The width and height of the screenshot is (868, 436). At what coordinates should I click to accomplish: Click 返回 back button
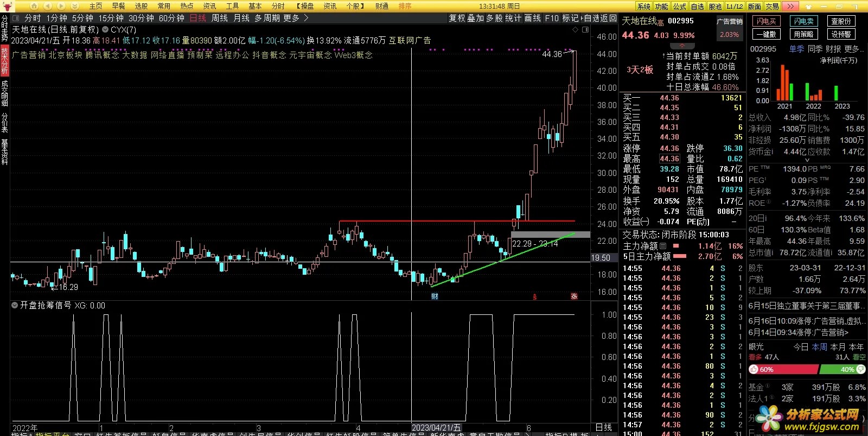click(609, 18)
